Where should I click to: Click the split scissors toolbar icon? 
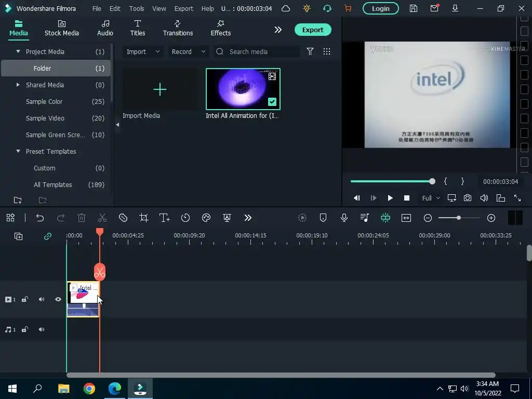pos(102,218)
